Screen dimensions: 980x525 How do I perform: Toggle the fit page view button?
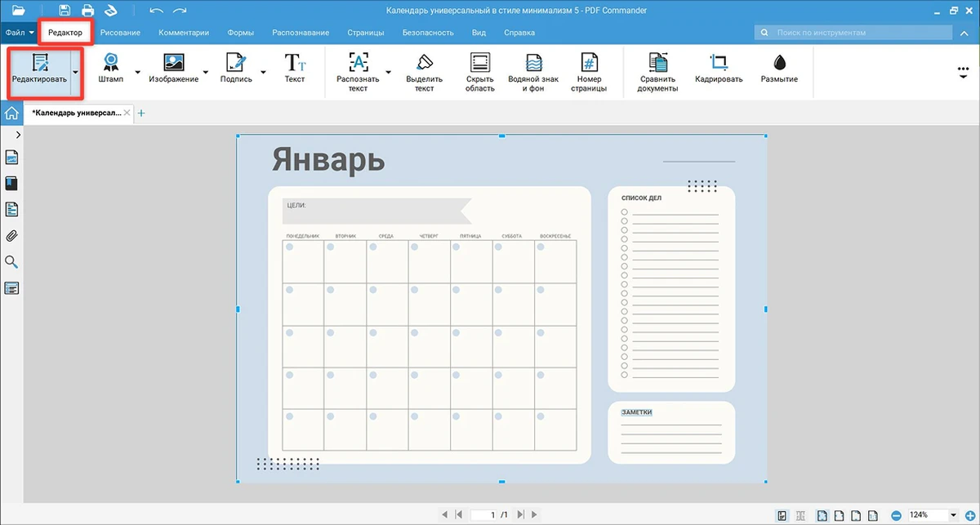pos(822,515)
